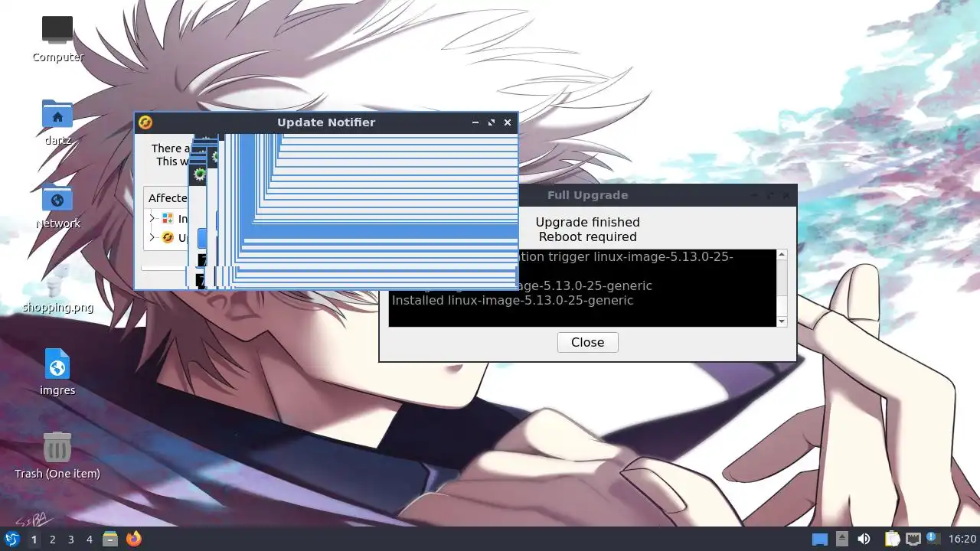980x551 pixels.
Task: Open the Lubuntu application menu
Action: click(x=12, y=540)
